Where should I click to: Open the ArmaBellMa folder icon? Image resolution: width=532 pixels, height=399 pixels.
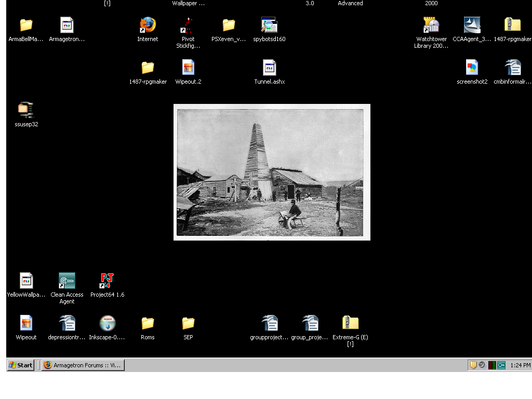[26, 25]
